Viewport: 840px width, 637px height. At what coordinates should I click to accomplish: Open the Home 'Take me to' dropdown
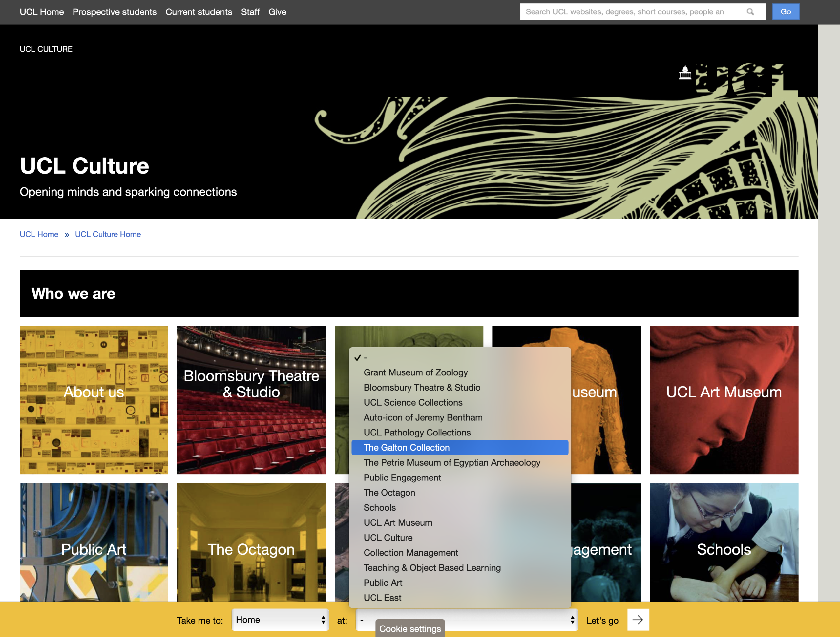pyautogui.click(x=280, y=620)
